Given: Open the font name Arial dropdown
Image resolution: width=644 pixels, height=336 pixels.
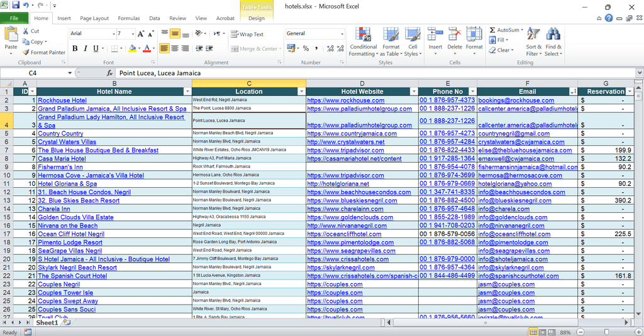Looking at the screenshot, I should (x=114, y=34).
